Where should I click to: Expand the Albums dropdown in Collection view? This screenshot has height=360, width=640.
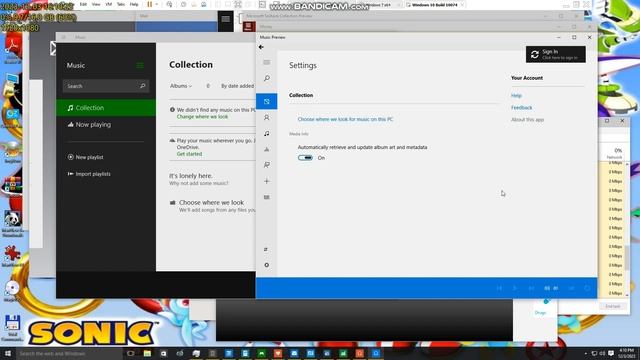tap(181, 86)
